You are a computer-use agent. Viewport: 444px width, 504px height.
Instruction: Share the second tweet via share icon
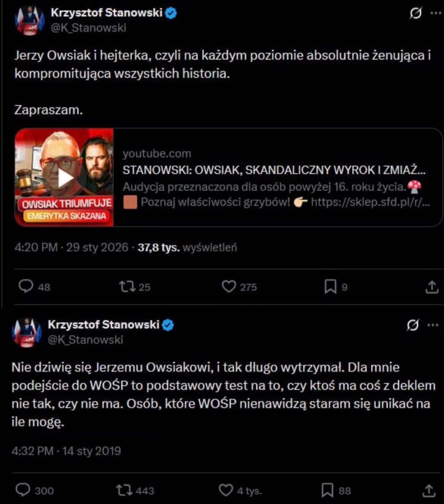coord(429,490)
